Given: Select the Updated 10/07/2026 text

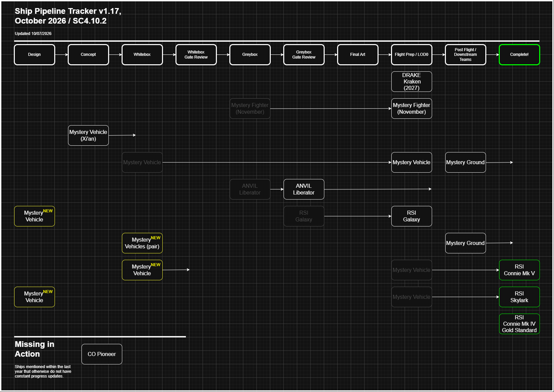Looking at the screenshot, I should coord(33,34).
